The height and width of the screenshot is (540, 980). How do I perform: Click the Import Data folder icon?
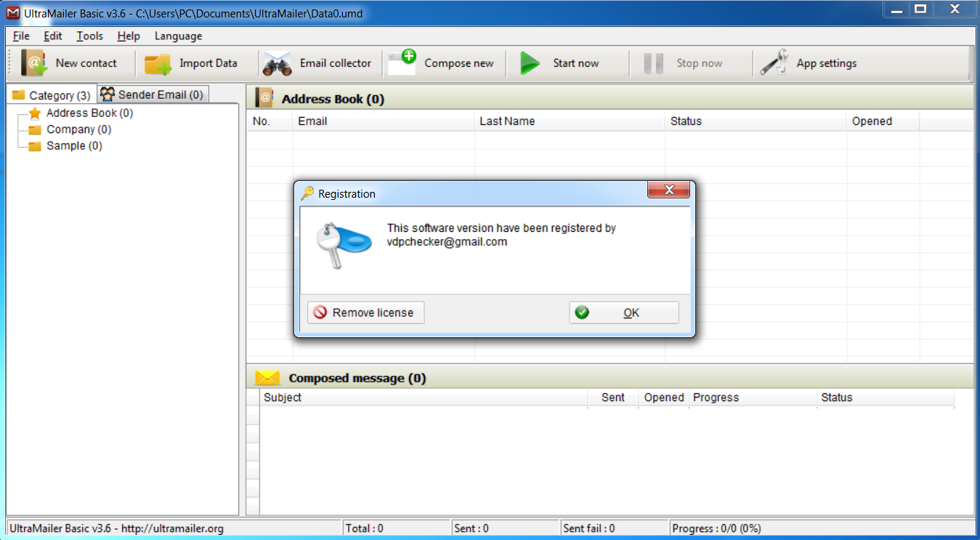point(158,64)
